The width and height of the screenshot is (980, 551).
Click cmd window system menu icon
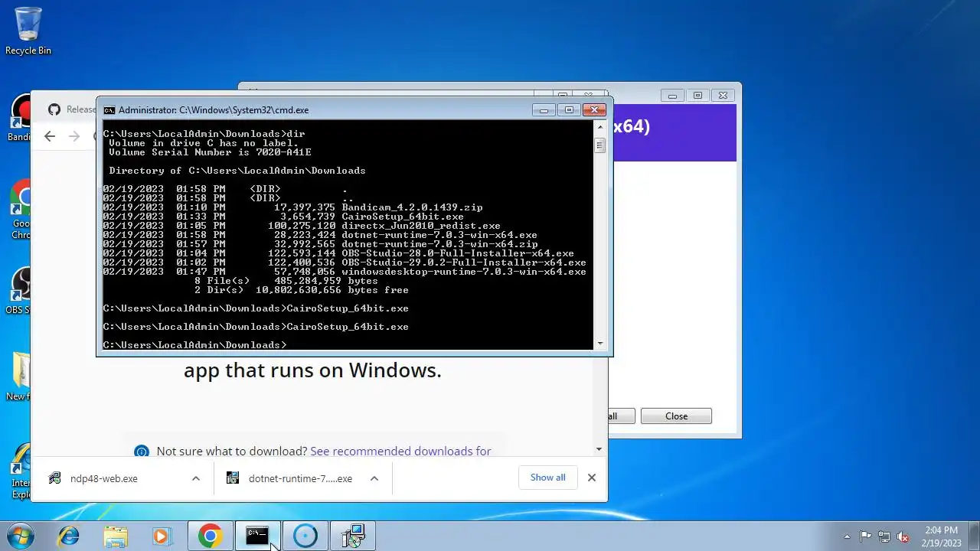(x=109, y=110)
